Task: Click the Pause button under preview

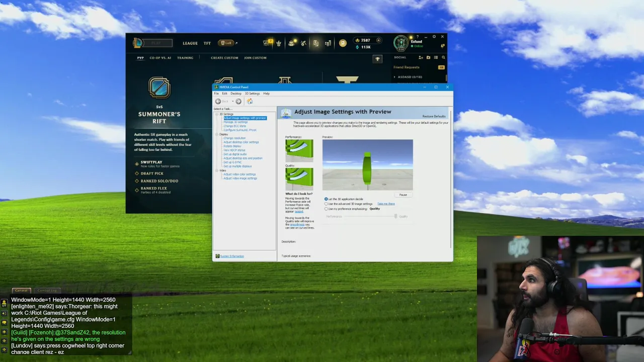Action: coord(403,195)
